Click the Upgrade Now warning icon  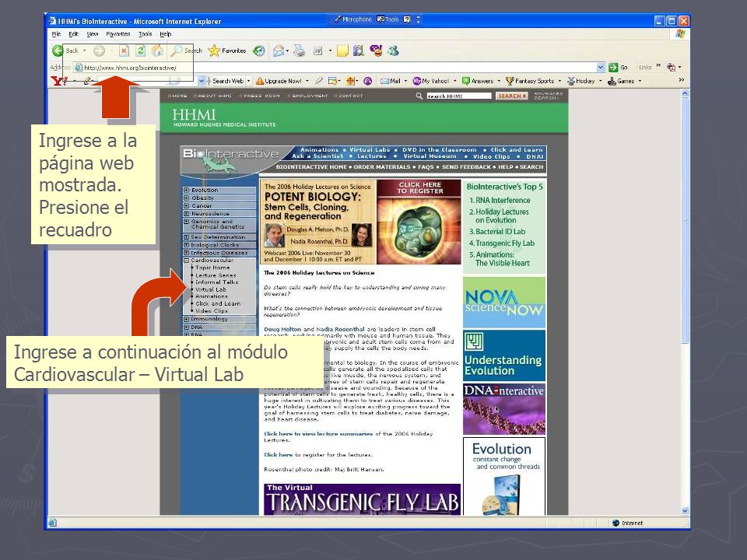pos(260,81)
